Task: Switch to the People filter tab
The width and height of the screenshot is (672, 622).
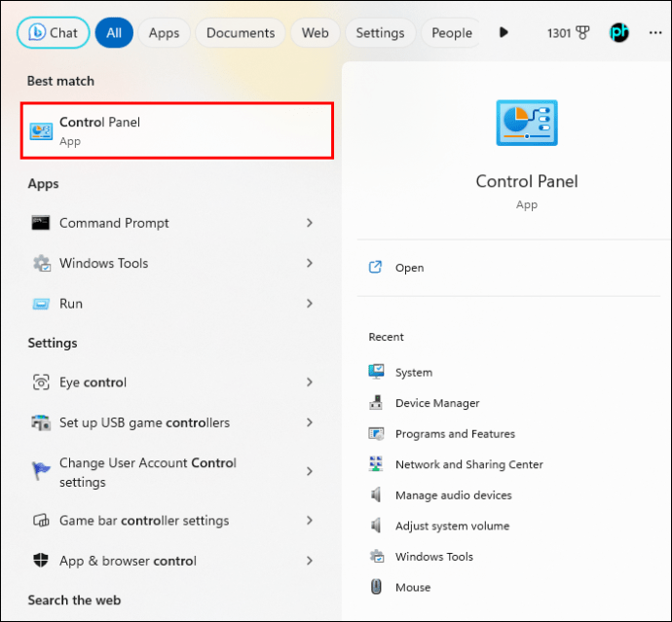Action: click(452, 32)
